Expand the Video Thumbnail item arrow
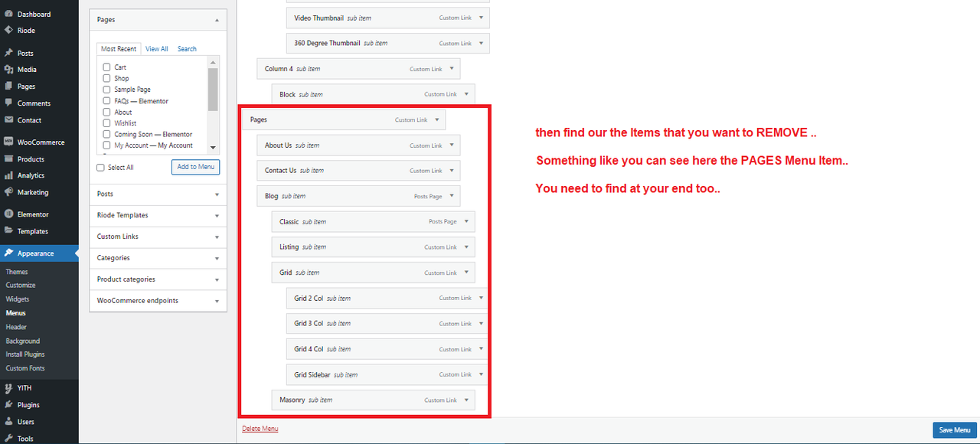 [482, 18]
